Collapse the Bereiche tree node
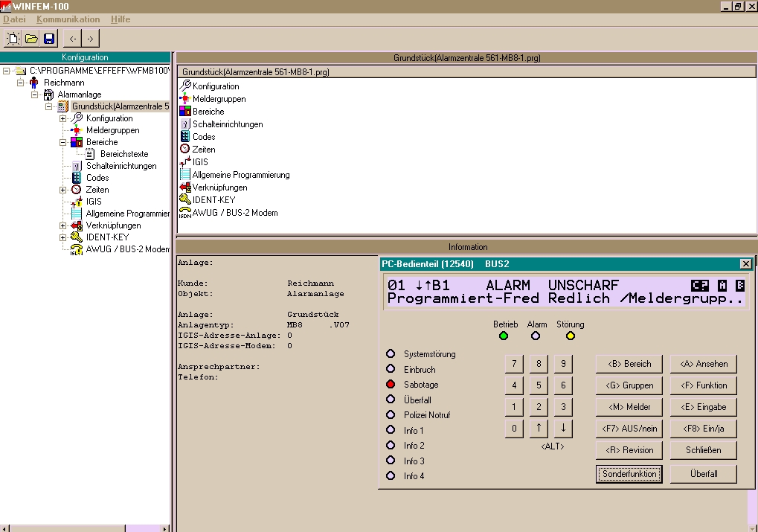Screen dimensions: 758x532 tap(63, 142)
